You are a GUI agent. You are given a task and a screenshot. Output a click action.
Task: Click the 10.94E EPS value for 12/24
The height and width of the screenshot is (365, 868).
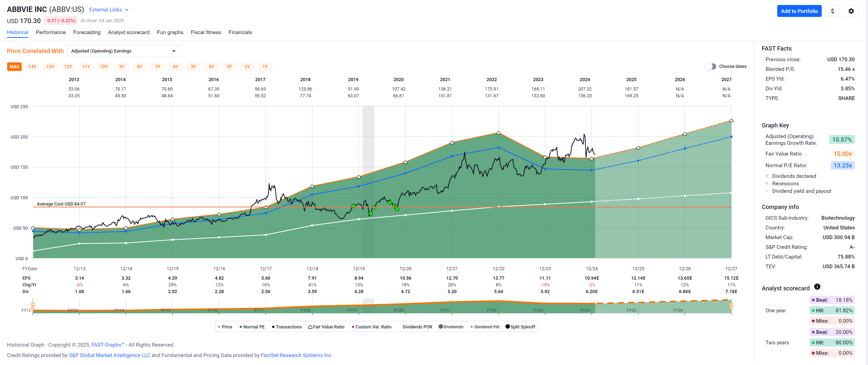(x=592, y=278)
